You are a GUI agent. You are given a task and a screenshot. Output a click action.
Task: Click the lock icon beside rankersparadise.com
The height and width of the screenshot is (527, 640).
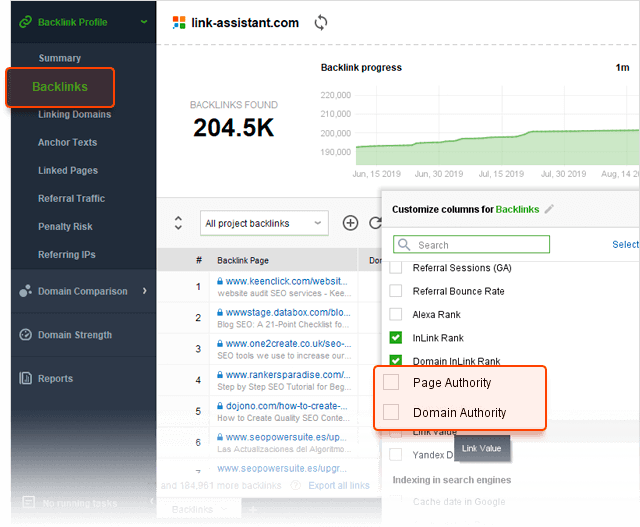click(x=220, y=375)
